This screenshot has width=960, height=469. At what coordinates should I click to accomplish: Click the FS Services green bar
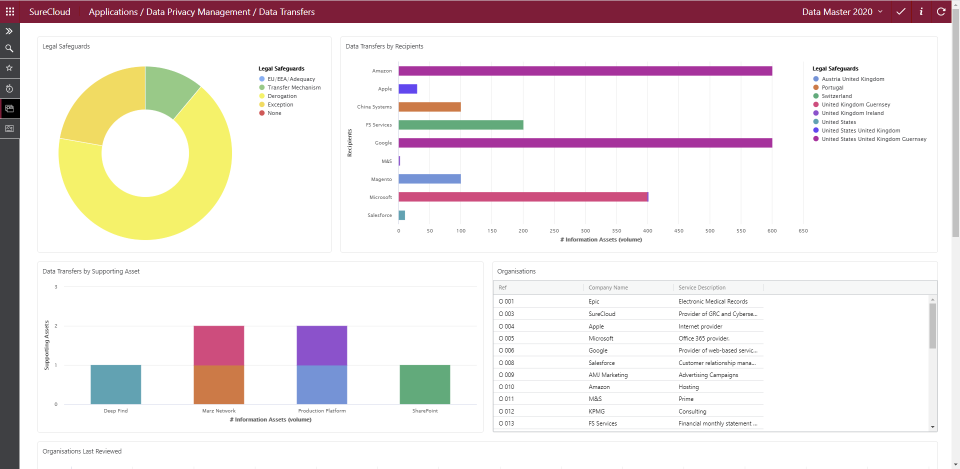coord(461,125)
